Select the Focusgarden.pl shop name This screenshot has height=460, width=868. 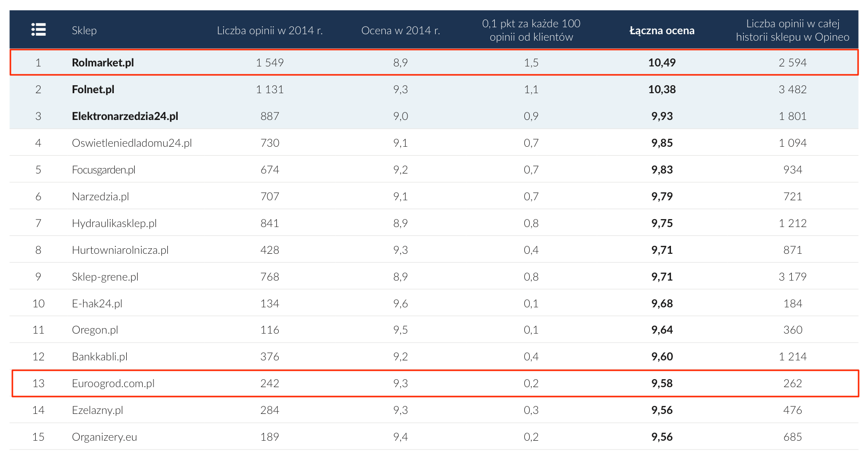pos(103,170)
